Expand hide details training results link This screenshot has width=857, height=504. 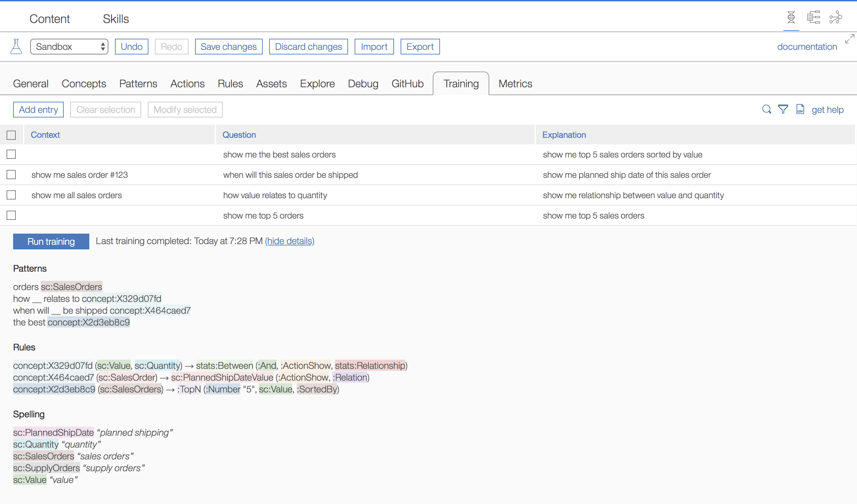(x=289, y=241)
